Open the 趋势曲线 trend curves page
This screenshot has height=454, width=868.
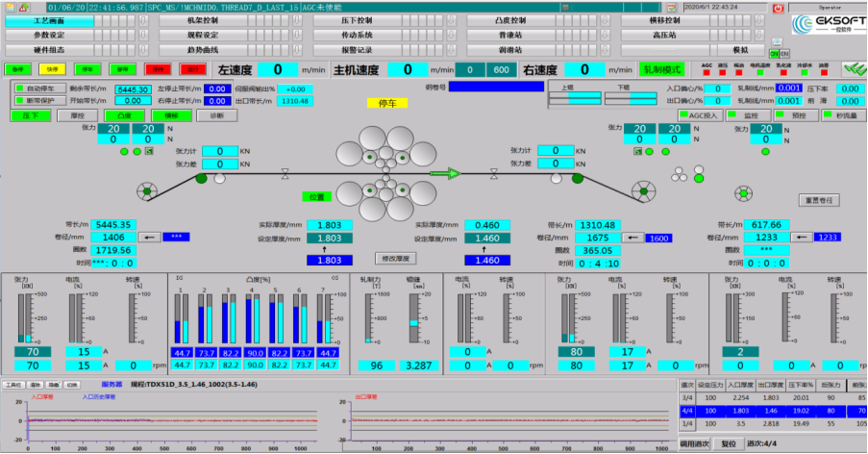(203, 50)
